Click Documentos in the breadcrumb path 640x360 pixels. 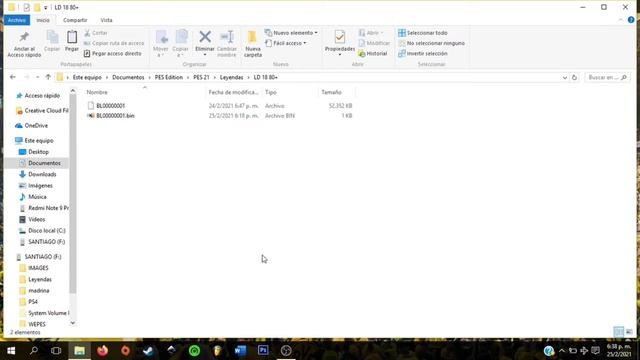pyautogui.click(x=128, y=77)
